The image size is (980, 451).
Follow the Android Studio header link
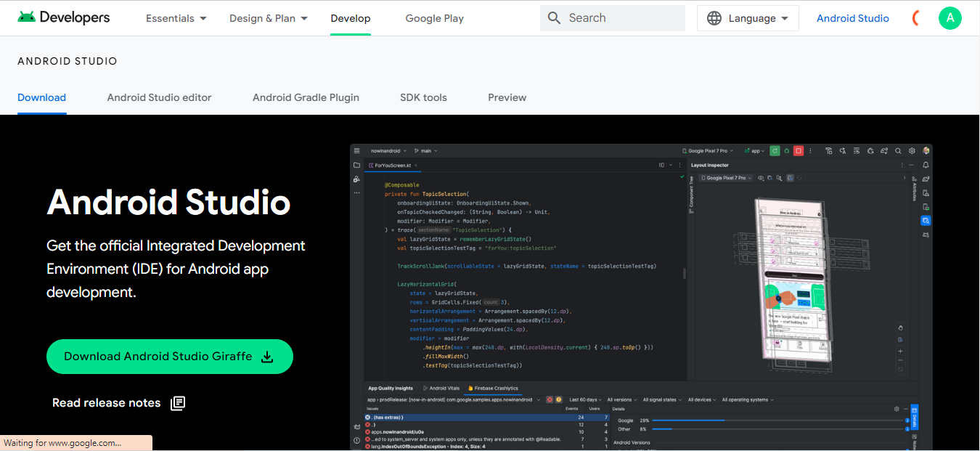(x=853, y=18)
